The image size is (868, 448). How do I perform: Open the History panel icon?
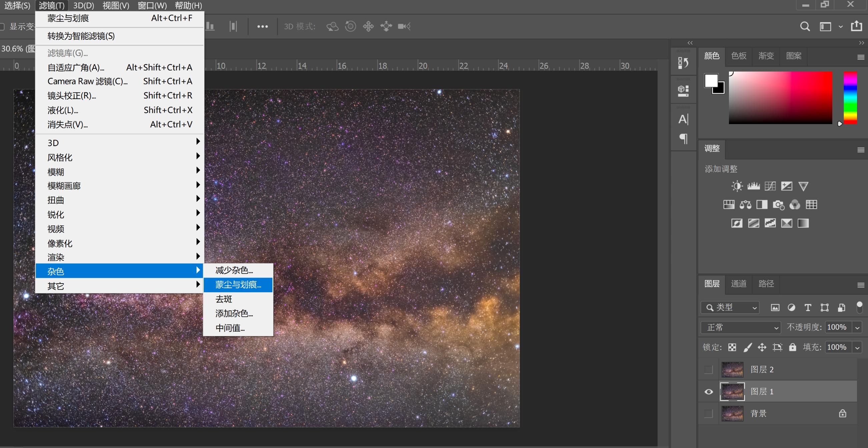(683, 63)
